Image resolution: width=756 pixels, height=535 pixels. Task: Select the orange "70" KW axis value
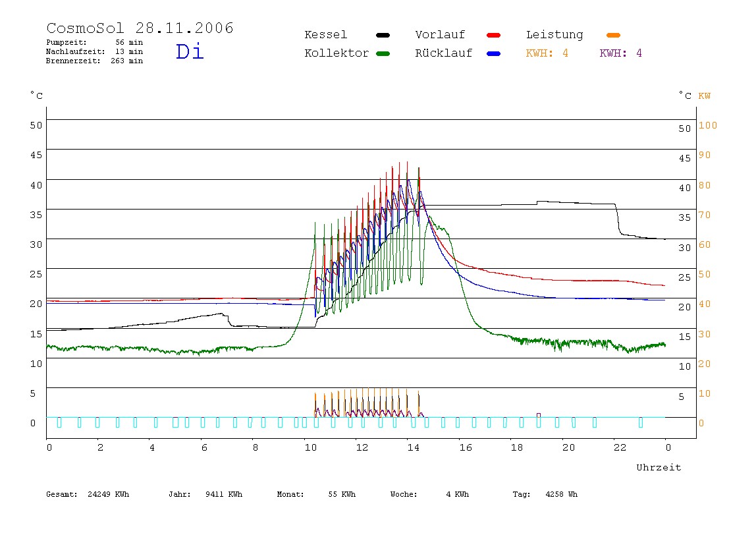(705, 215)
